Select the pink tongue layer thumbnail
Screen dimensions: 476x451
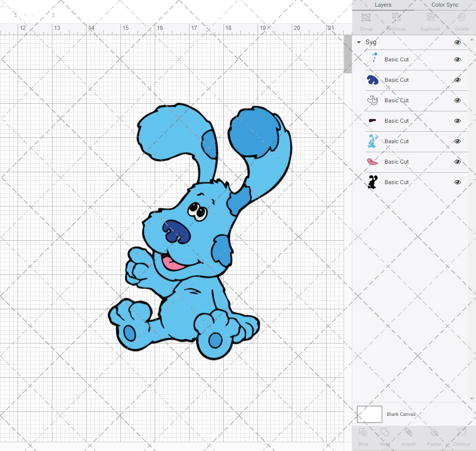373,162
